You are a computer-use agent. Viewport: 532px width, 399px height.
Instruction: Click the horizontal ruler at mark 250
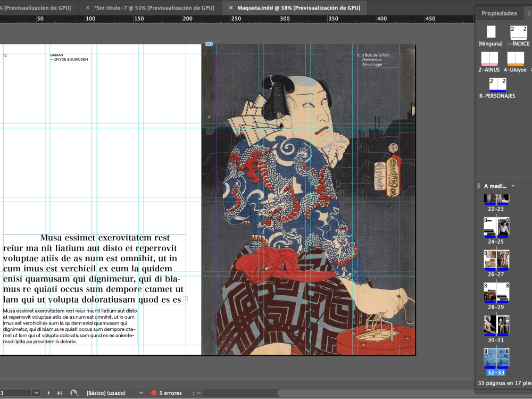[236, 19]
